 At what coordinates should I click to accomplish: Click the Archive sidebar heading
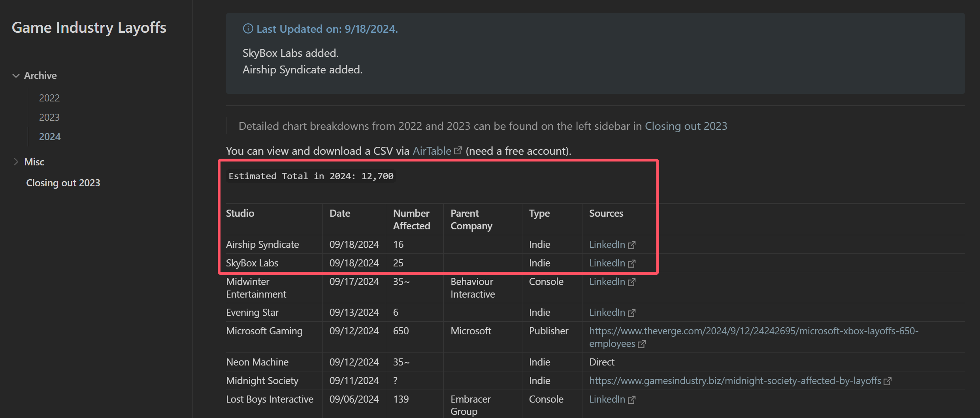[40, 75]
